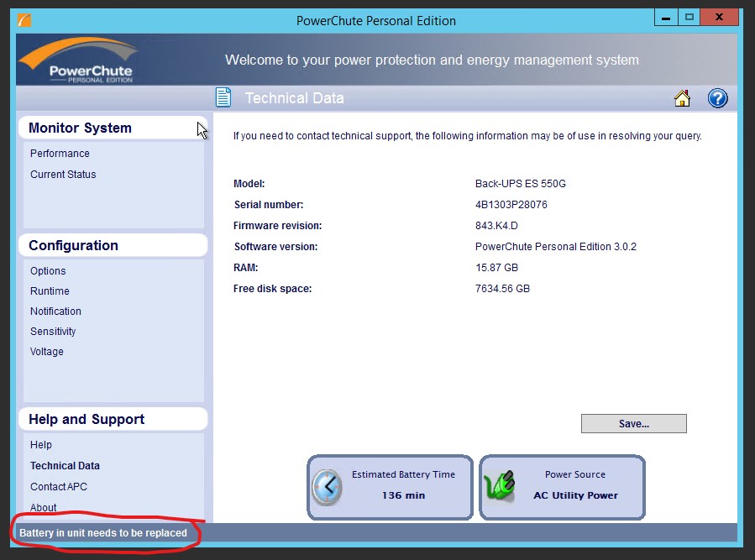This screenshot has width=755, height=560.
Task: Open the Contact APC page
Action: [59, 487]
